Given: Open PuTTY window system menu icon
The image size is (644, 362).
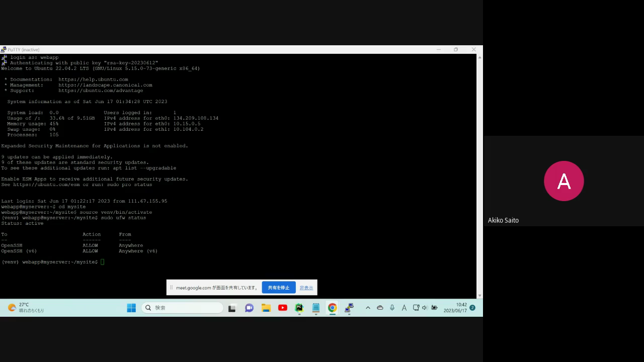Looking at the screenshot, I should [x=4, y=49].
